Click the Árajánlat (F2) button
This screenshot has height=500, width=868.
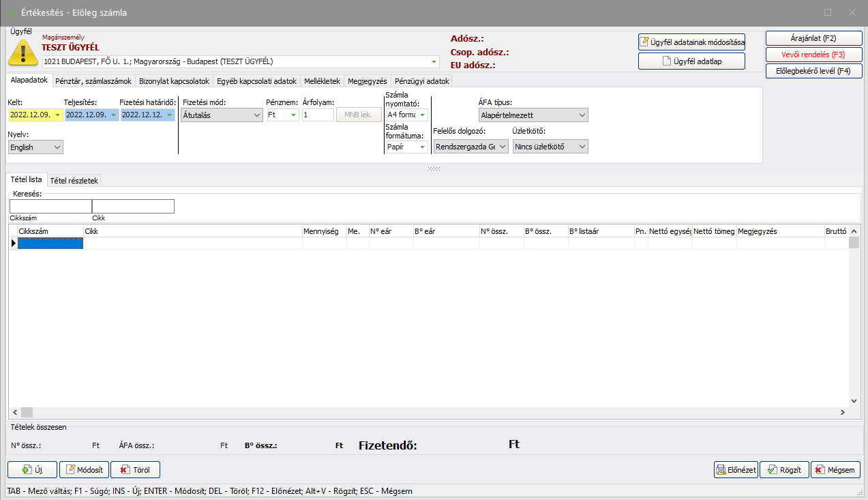coord(813,38)
